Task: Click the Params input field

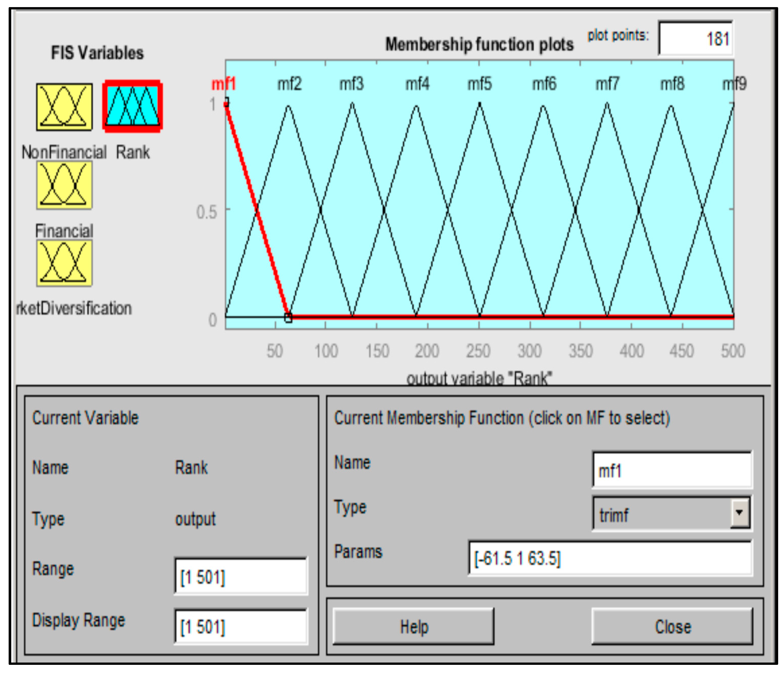Action: (x=610, y=558)
